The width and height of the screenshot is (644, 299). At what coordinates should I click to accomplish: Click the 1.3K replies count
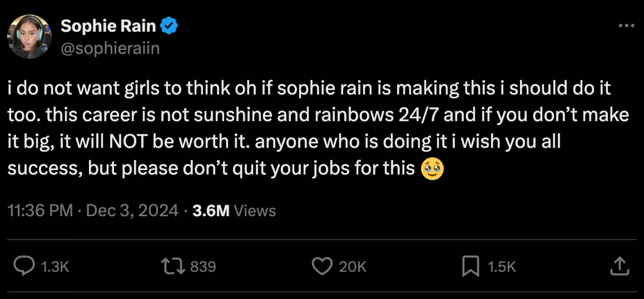[x=55, y=267]
